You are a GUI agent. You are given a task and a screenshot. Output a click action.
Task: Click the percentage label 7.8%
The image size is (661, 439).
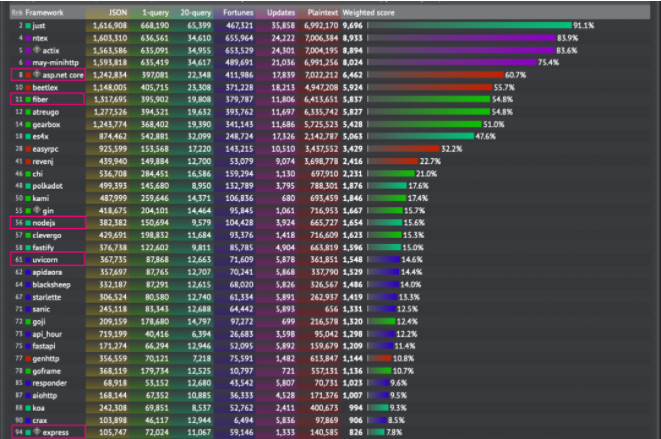pos(394,432)
